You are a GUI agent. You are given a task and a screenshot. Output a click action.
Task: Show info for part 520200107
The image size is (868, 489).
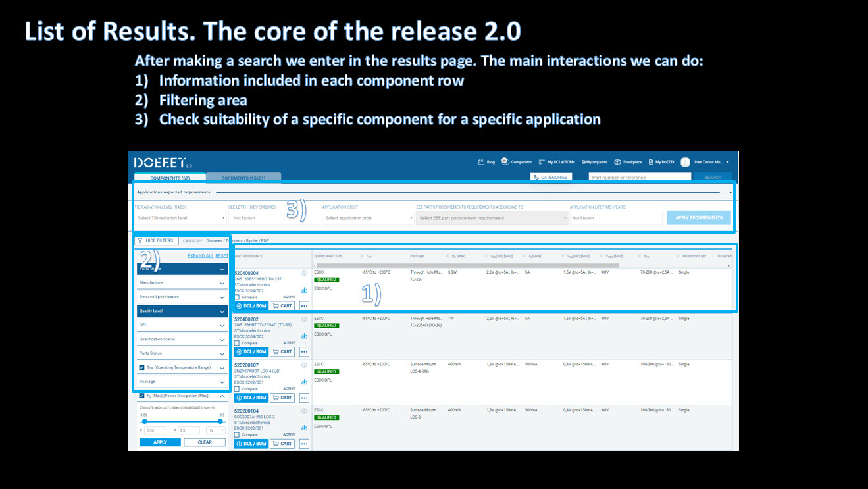pos(304,365)
